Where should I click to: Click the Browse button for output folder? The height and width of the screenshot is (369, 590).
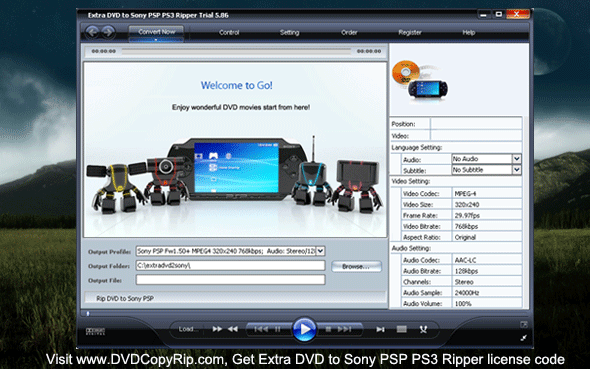click(356, 266)
